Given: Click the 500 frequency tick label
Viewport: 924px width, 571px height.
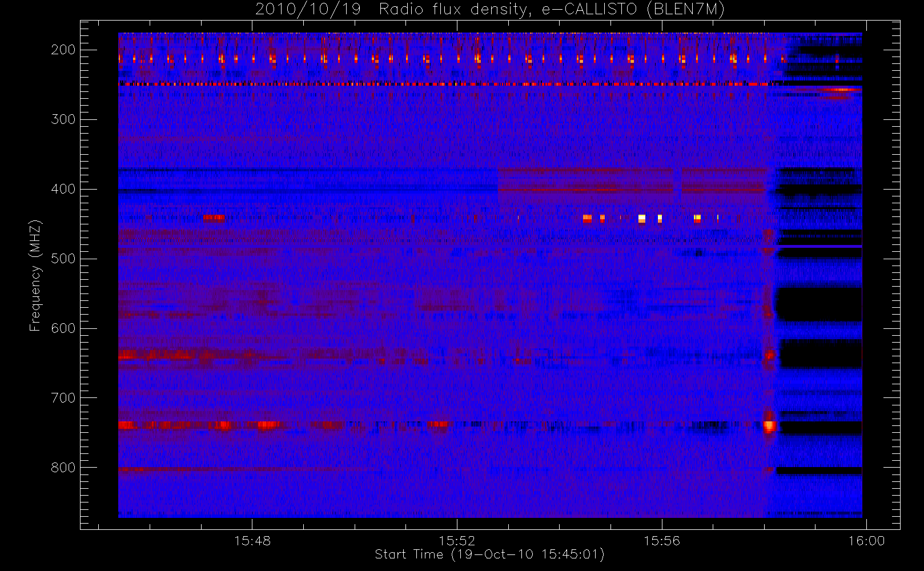Looking at the screenshot, I should click(x=63, y=259).
